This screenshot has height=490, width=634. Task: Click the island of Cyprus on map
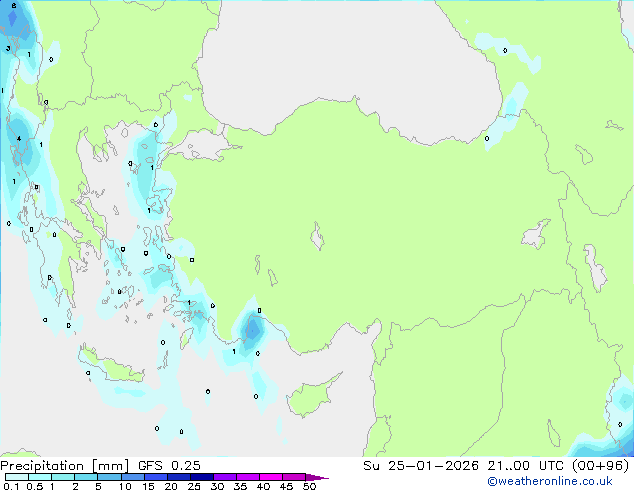tap(311, 396)
